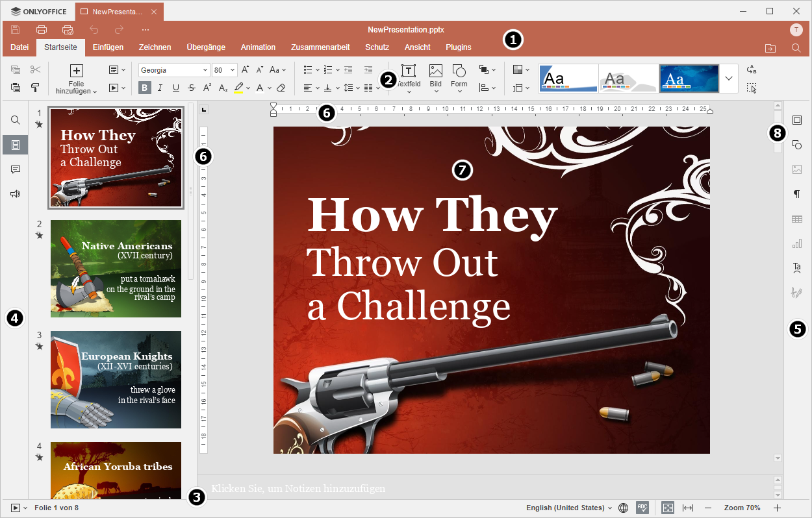Viewport: 812px width, 518px height.
Task: Click the replace icon in the toolbar
Action: [x=752, y=69]
